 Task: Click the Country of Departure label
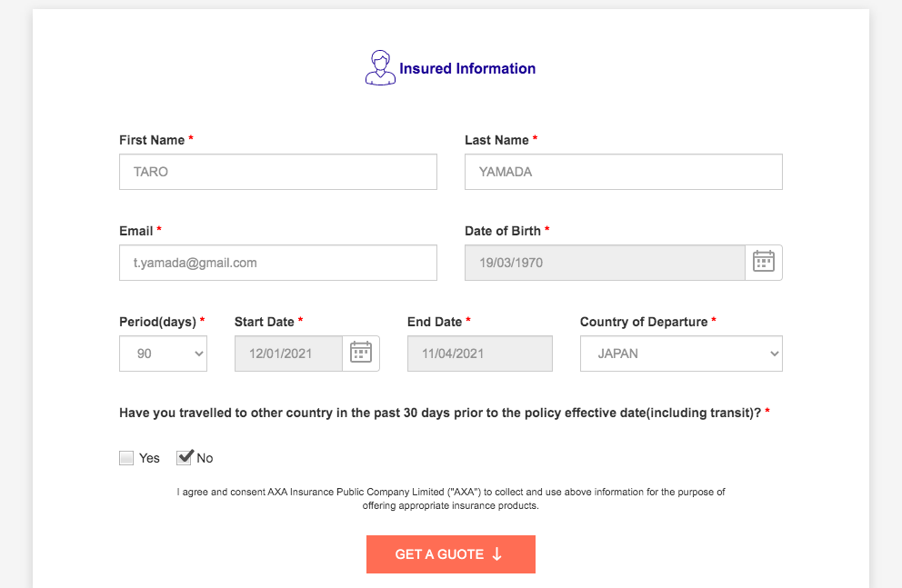[x=644, y=322]
